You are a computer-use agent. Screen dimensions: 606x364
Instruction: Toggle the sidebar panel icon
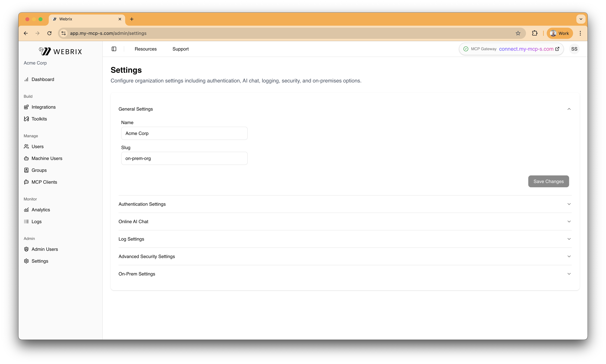(x=114, y=49)
